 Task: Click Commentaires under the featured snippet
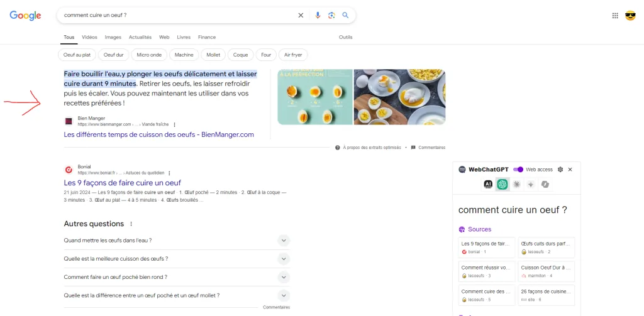(x=431, y=148)
